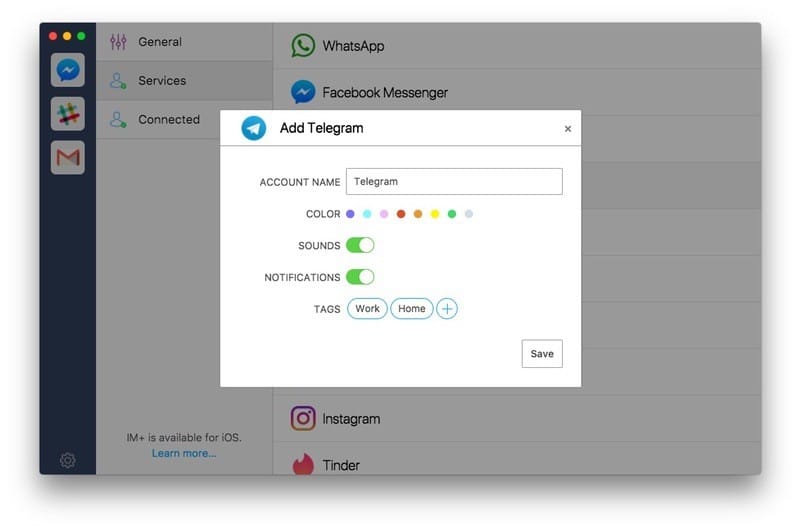
Task: Pick the purple color swatch
Action: tap(350, 214)
